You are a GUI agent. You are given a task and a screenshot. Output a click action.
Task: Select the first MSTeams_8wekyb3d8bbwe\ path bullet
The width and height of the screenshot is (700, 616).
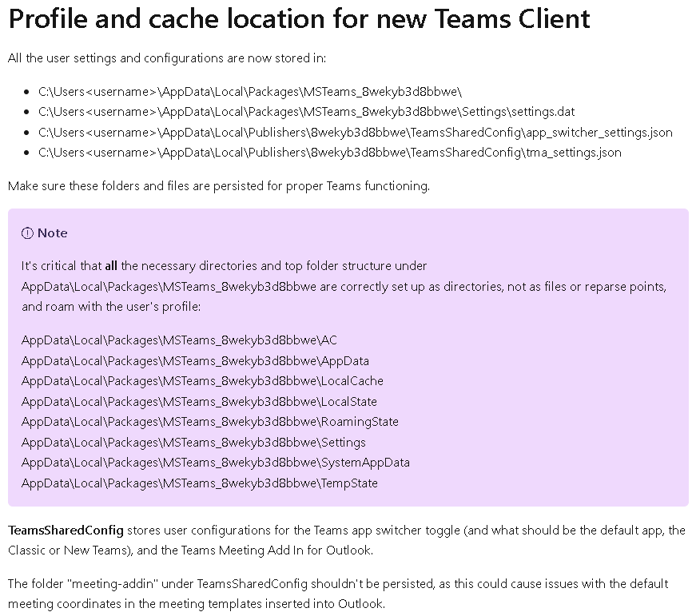pyautogui.click(x=250, y=92)
